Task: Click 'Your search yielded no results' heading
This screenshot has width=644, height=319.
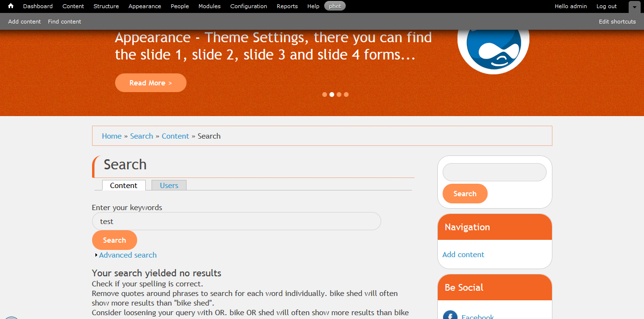Action: 157,273
